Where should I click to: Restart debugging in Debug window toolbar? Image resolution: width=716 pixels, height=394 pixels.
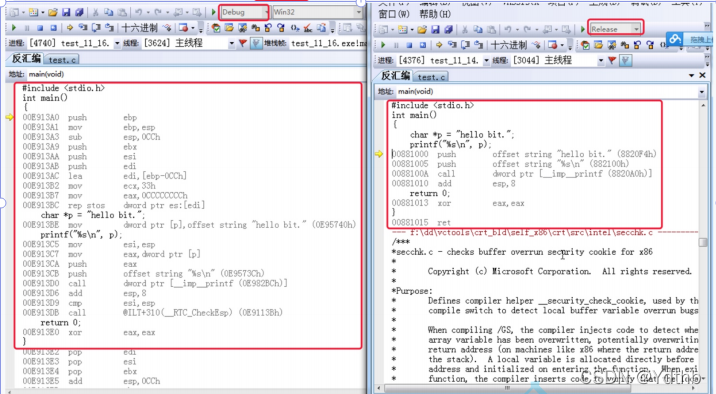[53, 28]
